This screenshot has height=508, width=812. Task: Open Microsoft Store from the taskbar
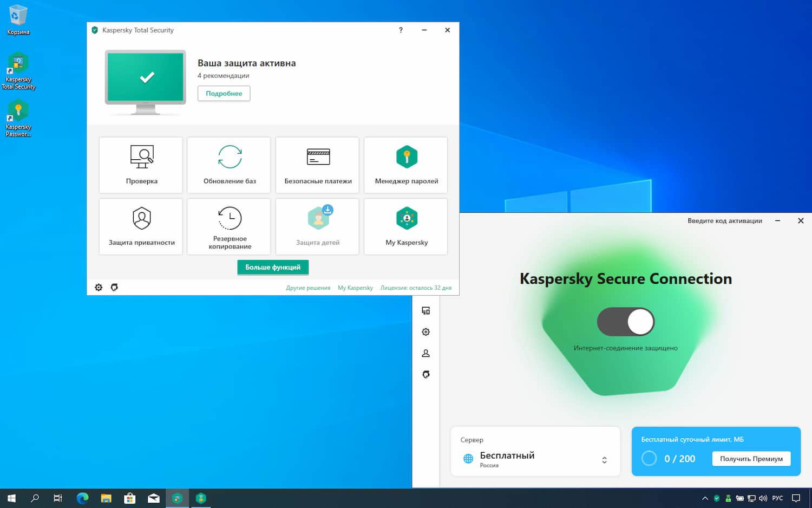130,498
